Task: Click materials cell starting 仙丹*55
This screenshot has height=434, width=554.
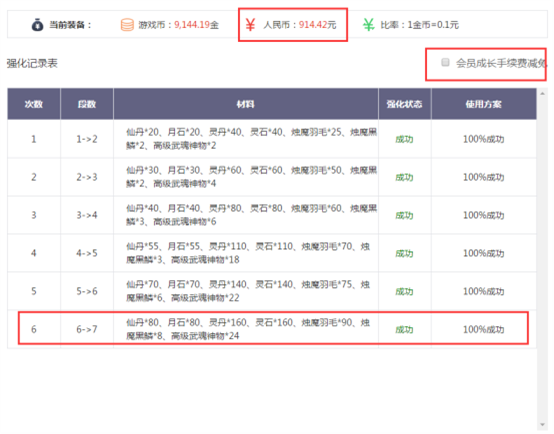Action: (246, 253)
